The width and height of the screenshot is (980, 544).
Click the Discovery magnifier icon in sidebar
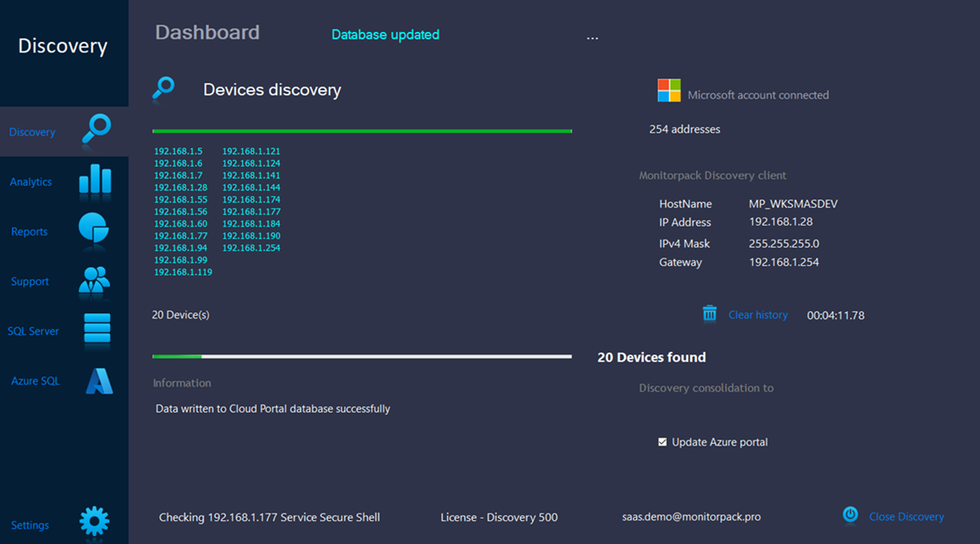(x=97, y=129)
